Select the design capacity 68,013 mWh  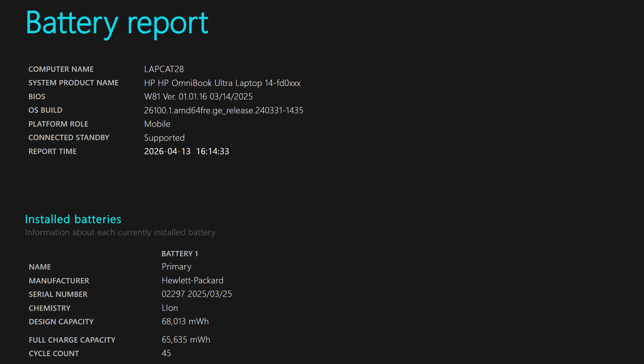click(x=185, y=321)
